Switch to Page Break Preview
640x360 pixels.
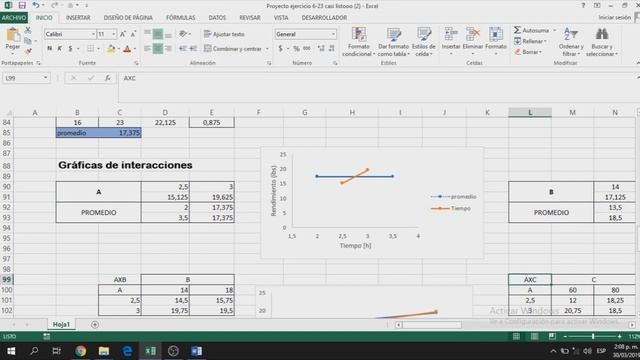(x=552, y=336)
